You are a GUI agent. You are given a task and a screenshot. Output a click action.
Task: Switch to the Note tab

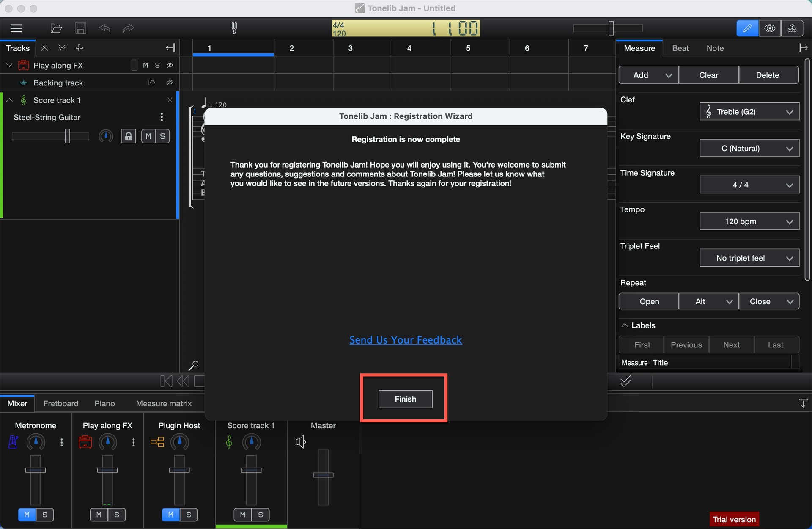(715, 48)
